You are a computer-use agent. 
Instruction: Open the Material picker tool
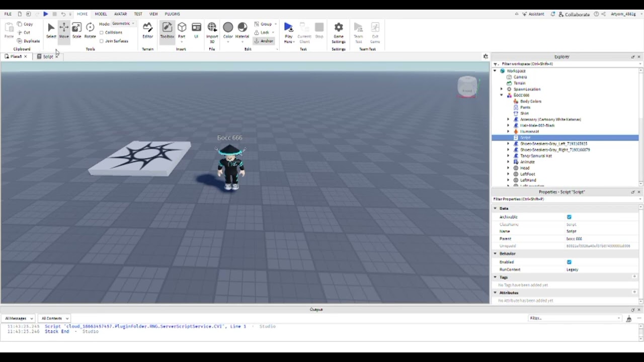(x=242, y=30)
